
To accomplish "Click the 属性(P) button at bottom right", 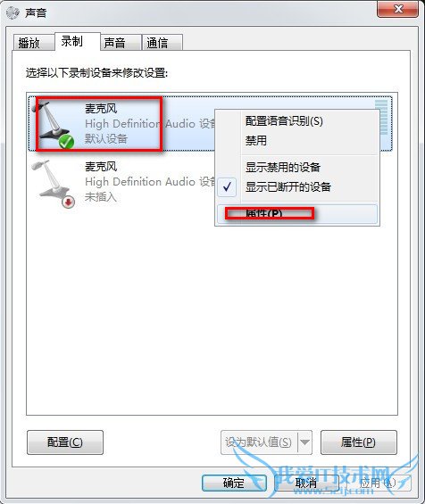I will pos(359,442).
